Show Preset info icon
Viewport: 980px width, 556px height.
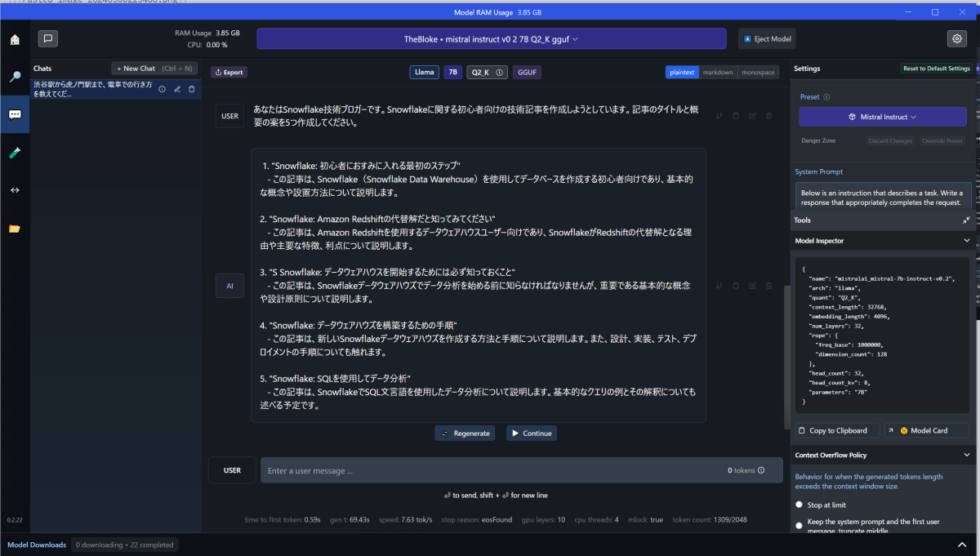coord(826,96)
